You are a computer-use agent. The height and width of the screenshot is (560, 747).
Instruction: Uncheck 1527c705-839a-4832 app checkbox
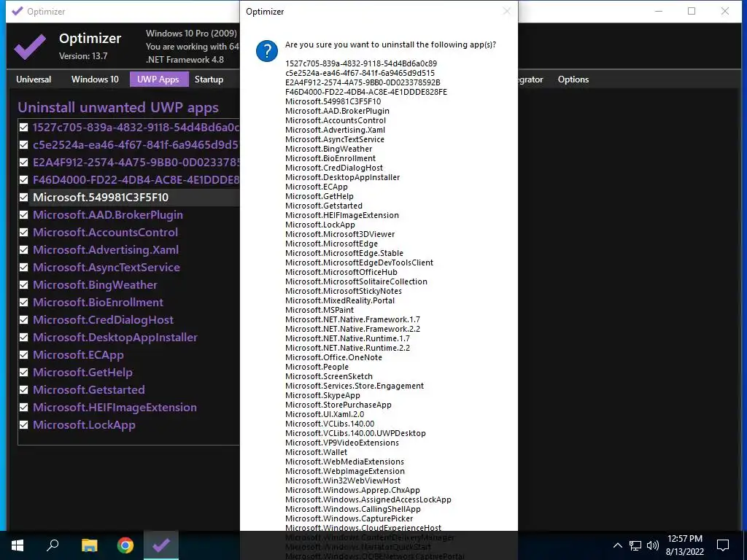click(x=24, y=127)
